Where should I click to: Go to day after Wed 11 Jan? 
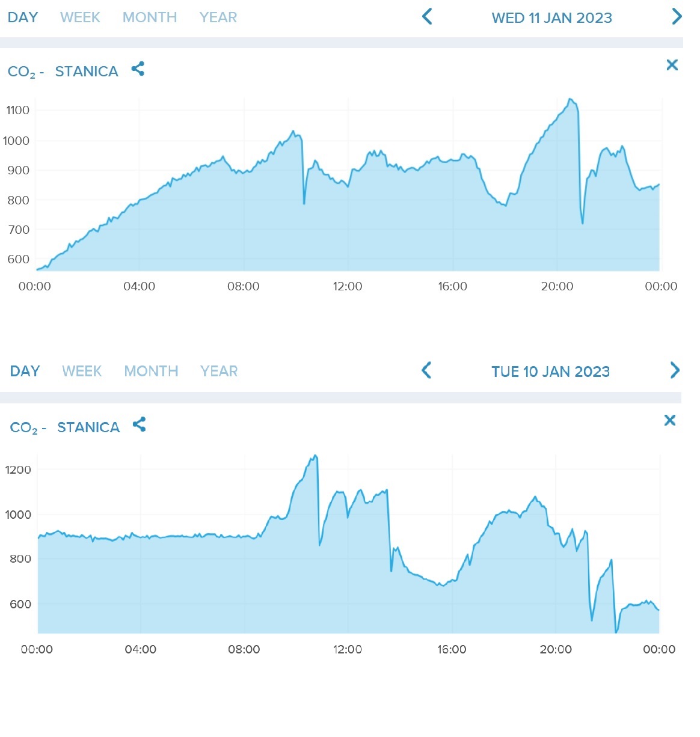pyautogui.click(x=677, y=17)
